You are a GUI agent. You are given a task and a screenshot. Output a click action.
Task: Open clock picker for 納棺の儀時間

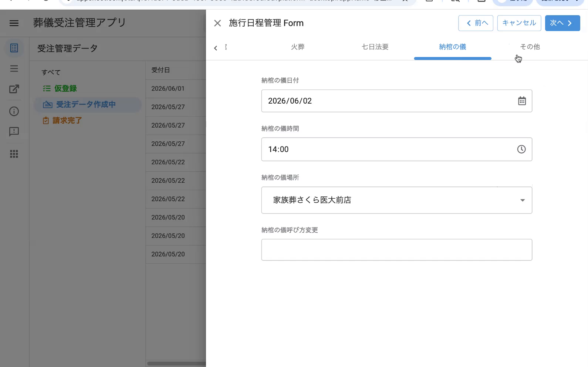(x=521, y=149)
